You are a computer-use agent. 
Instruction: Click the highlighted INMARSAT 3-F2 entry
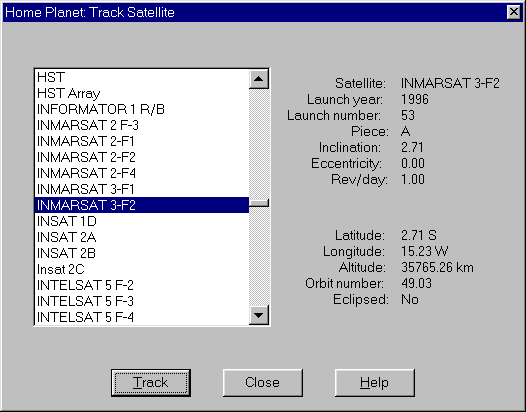click(142, 205)
